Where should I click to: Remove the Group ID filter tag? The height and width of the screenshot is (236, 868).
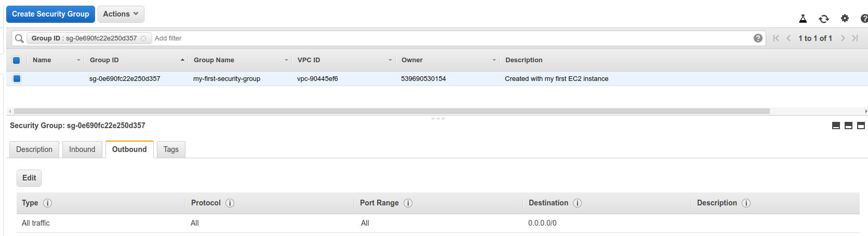click(x=144, y=38)
